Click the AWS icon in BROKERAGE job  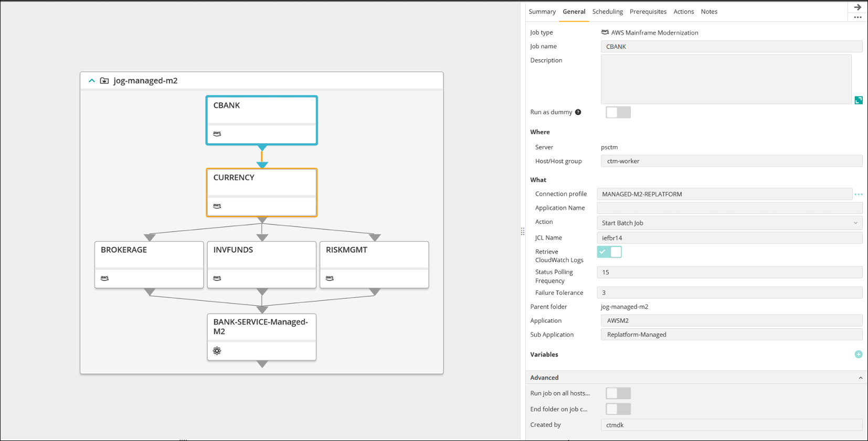(x=104, y=278)
